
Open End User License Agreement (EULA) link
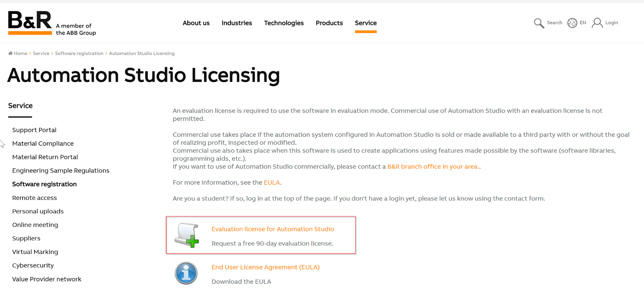pyautogui.click(x=266, y=267)
